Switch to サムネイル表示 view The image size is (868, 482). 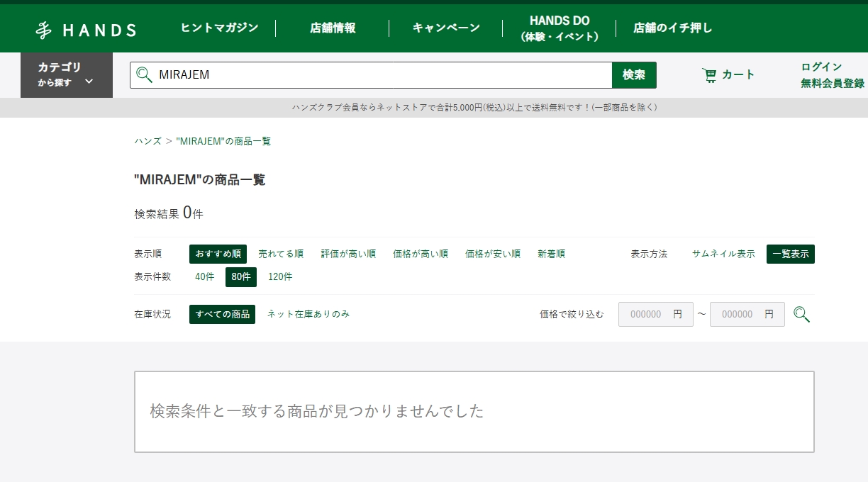click(723, 254)
